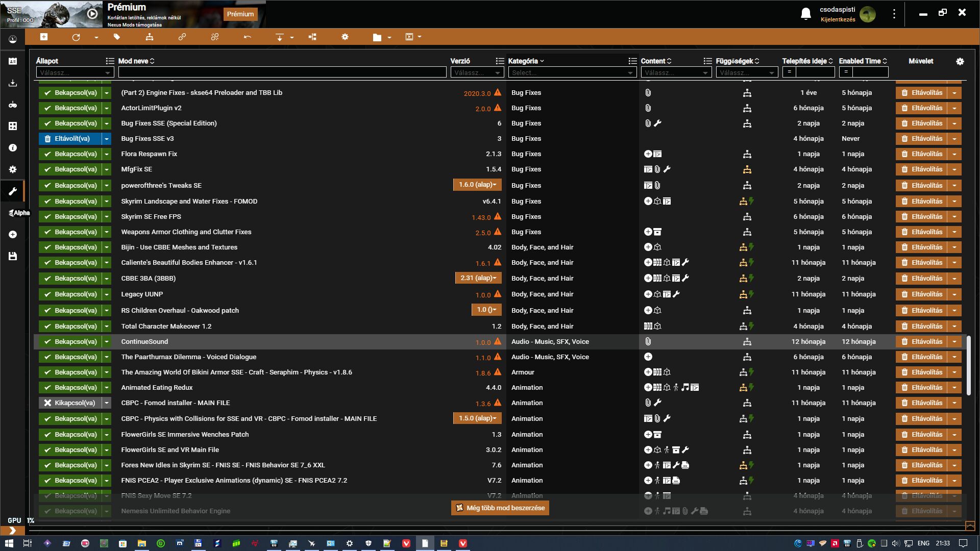Open table column settings gear
This screenshot has height=551, width=980.
960,61
